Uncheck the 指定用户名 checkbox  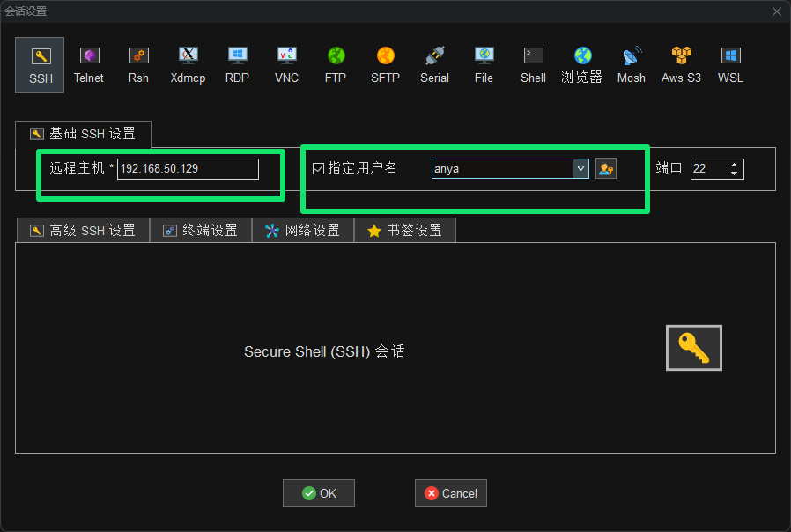(319, 168)
